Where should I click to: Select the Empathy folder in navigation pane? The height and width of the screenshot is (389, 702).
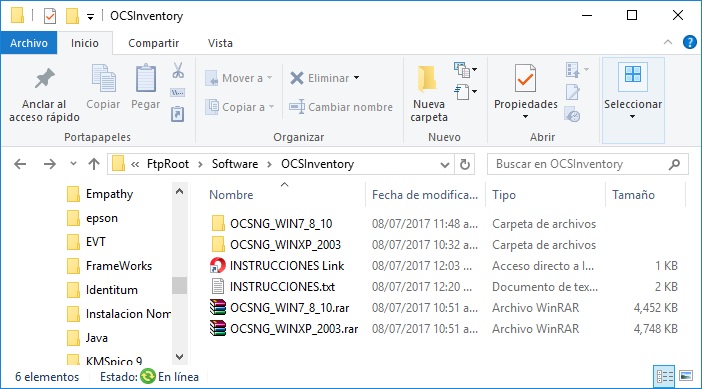[100, 194]
